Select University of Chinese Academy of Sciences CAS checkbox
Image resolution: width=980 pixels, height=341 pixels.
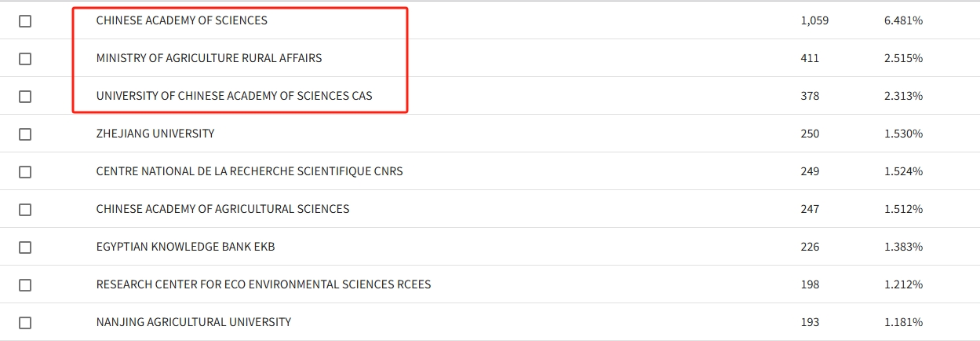click(x=25, y=97)
